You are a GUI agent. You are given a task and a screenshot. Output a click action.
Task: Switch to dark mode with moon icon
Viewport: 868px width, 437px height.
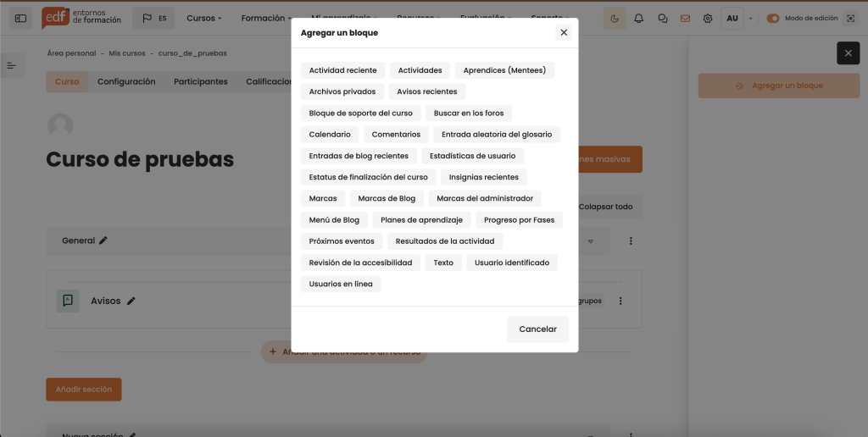615,19
